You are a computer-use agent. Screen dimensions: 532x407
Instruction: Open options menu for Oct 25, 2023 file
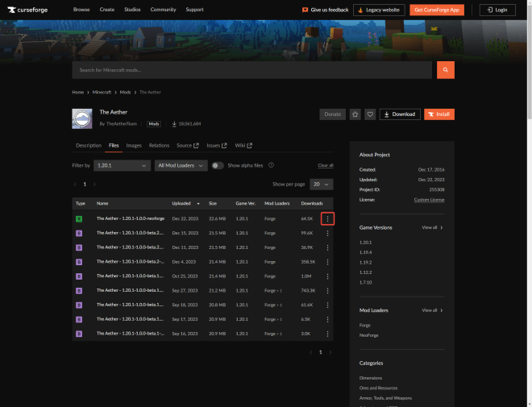[327, 276]
